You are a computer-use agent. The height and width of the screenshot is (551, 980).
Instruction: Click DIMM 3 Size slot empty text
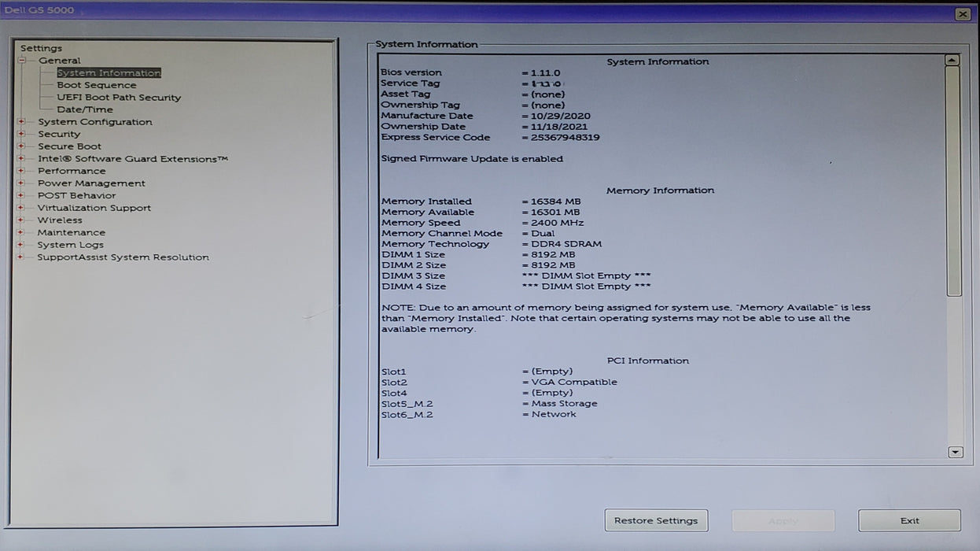(587, 275)
